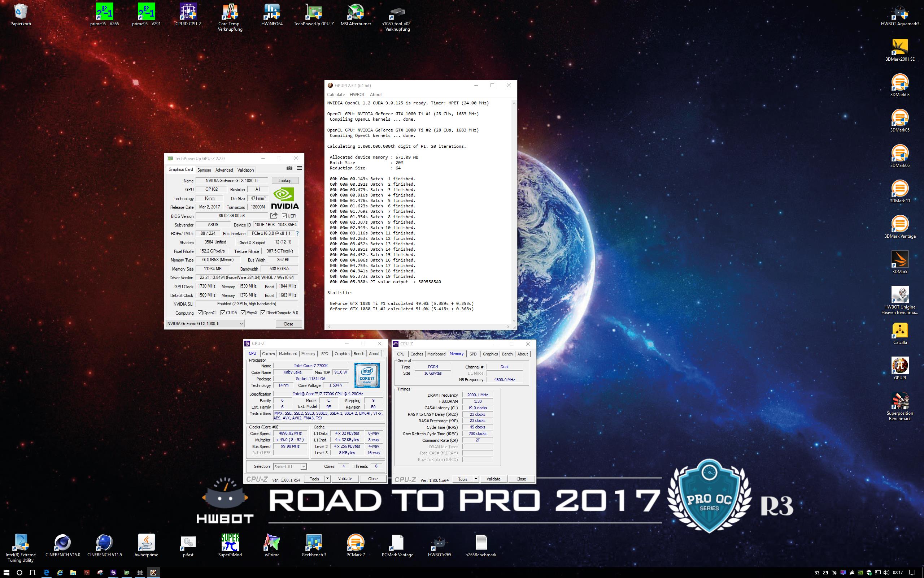Open File Explorer on taskbar

click(x=73, y=572)
